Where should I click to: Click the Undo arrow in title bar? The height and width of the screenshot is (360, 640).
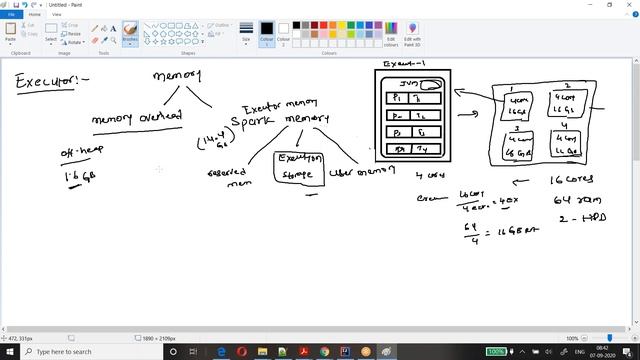coord(25,5)
